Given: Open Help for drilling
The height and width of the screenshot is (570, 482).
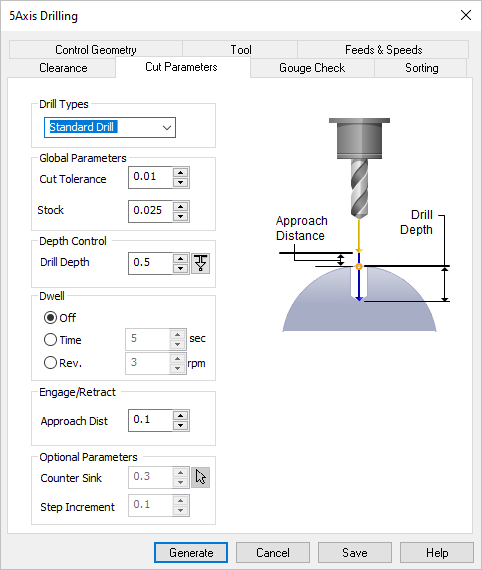Looking at the screenshot, I should tap(437, 553).
